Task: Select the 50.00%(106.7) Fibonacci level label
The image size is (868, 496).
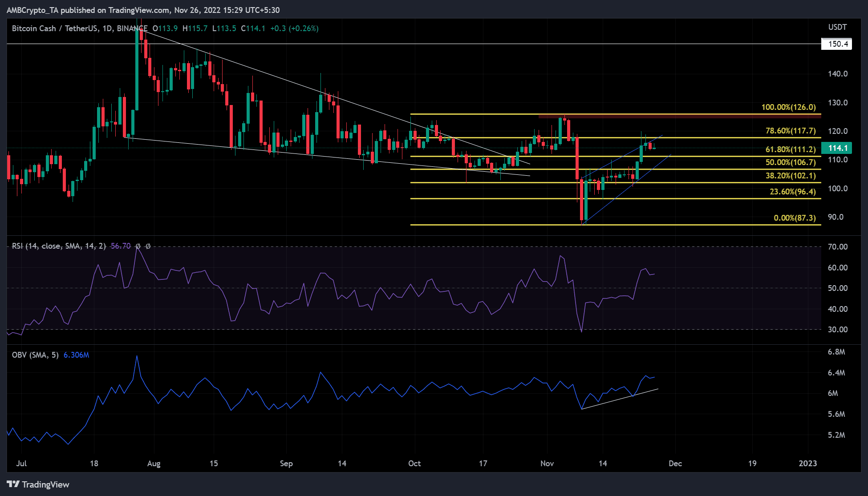Action: tap(791, 162)
